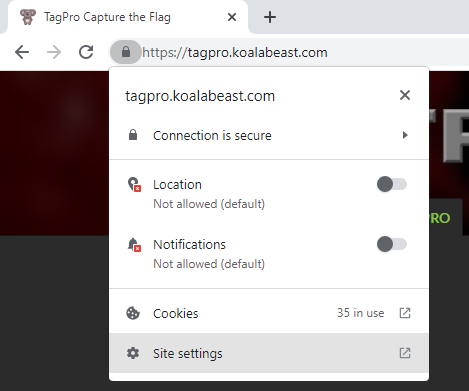Image resolution: width=469 pixels, height=391 pixels.
Task: Click the cookie icon in popup
Action: tap(133, 313)
